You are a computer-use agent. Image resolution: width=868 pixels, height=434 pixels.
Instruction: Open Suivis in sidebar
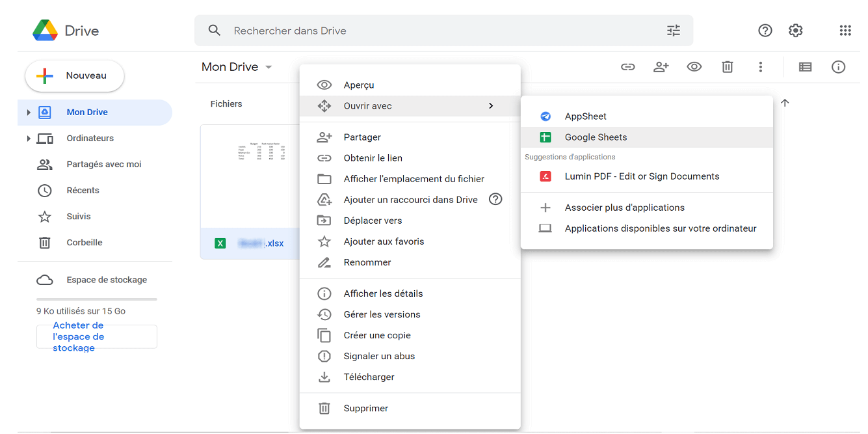tap(95, 217)
